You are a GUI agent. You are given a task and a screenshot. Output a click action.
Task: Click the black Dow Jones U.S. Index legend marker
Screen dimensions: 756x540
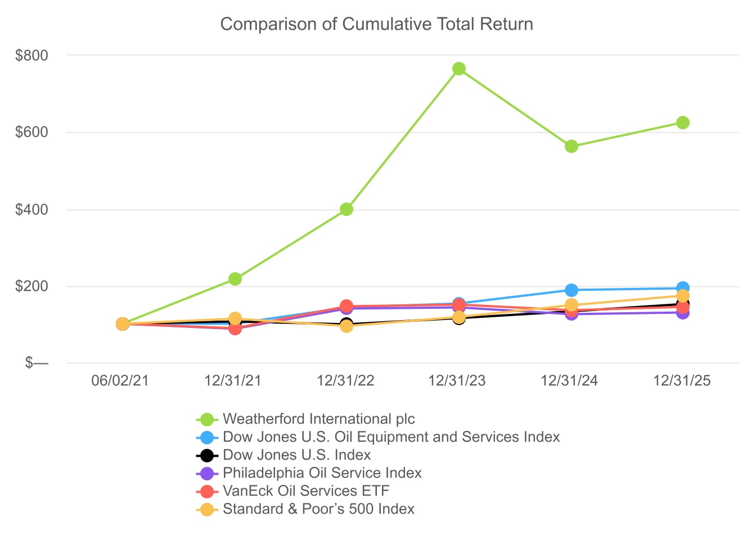(207, 455)
